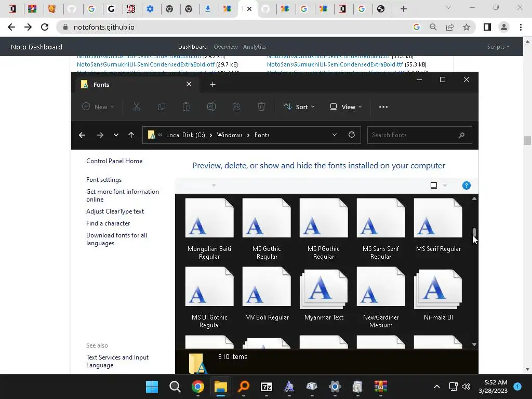
Task: Click the search magnifier in Search Fonts box
Action: [x=461, y=135]
